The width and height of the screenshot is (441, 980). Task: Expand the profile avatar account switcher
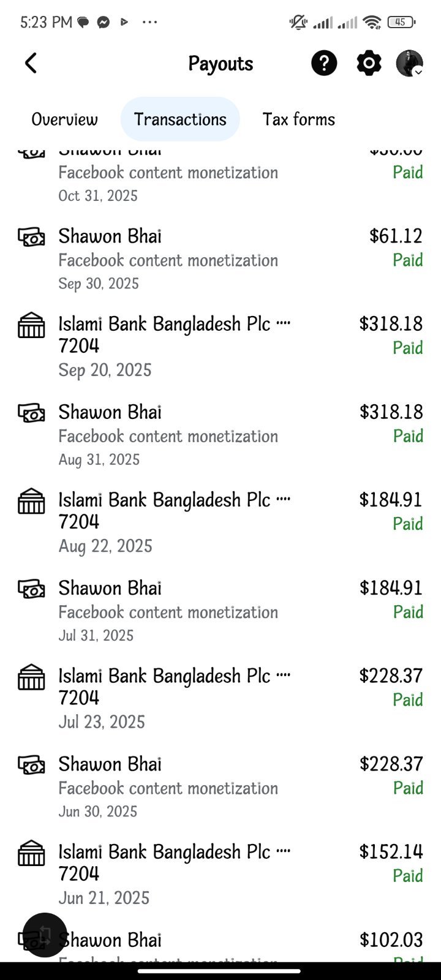pyautogui.click(x=410, y=63)
